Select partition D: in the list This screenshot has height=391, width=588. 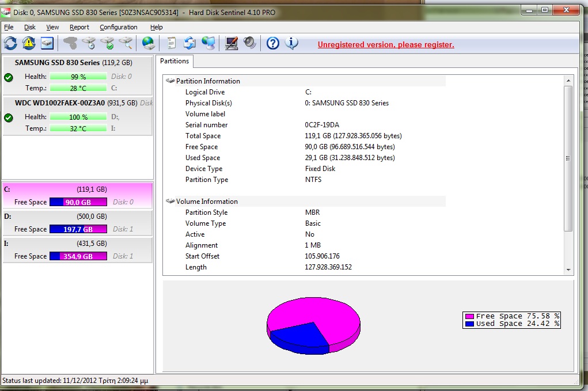pyautogui.click(x=78, y=223)
